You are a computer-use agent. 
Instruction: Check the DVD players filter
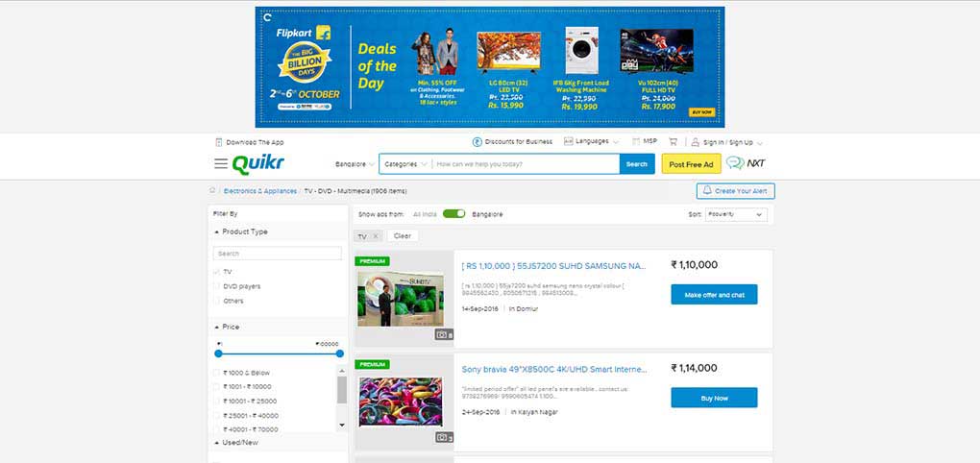pos(217,286)
